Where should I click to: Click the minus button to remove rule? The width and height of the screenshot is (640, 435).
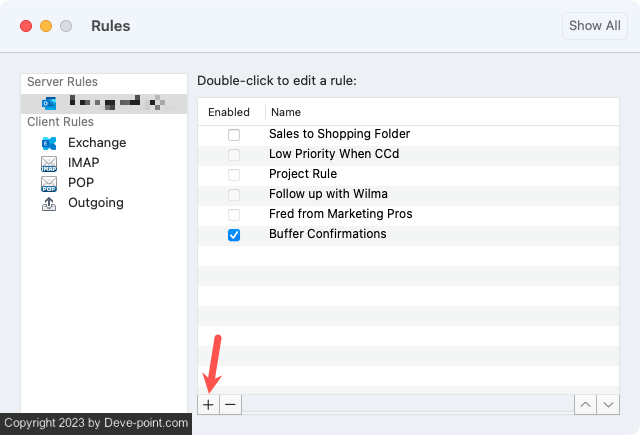point(230,404)
